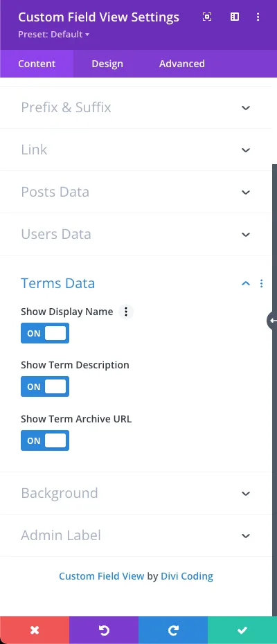
Task: Open Show Display Name field options
Action: pyautogui.click(x=126, y=312)
